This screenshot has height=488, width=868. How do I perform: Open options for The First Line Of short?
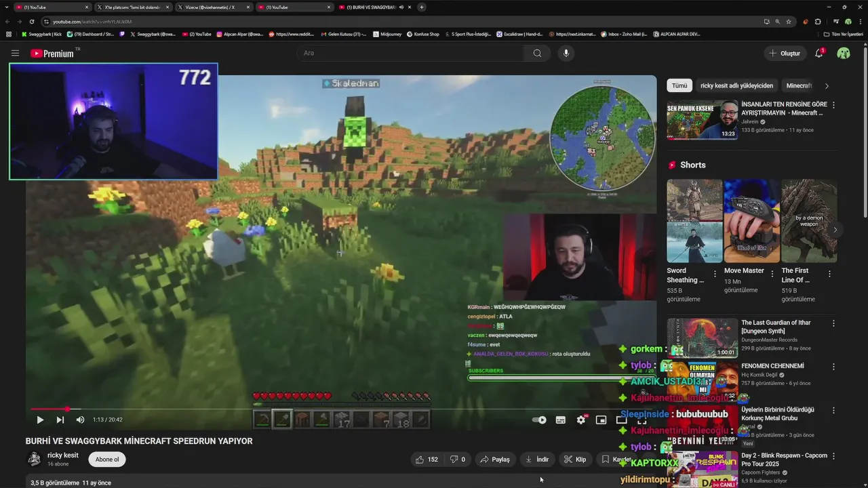click(829, 274)
